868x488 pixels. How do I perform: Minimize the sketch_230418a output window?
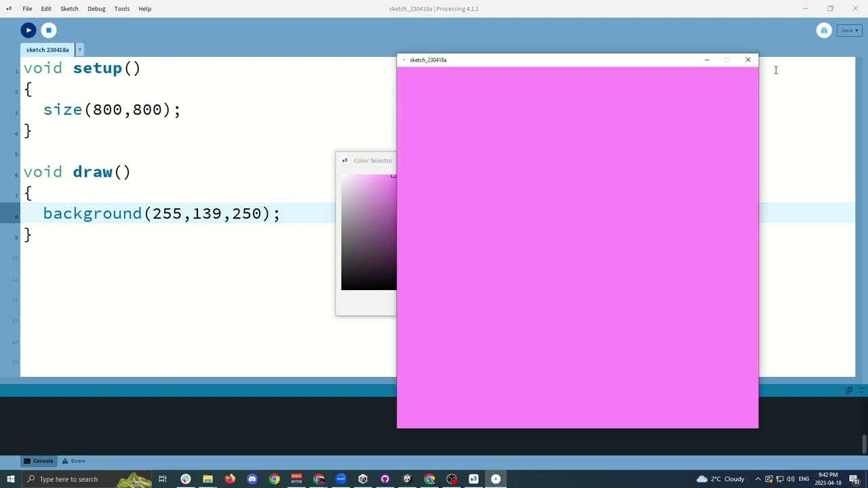click(x=707, y=60)
